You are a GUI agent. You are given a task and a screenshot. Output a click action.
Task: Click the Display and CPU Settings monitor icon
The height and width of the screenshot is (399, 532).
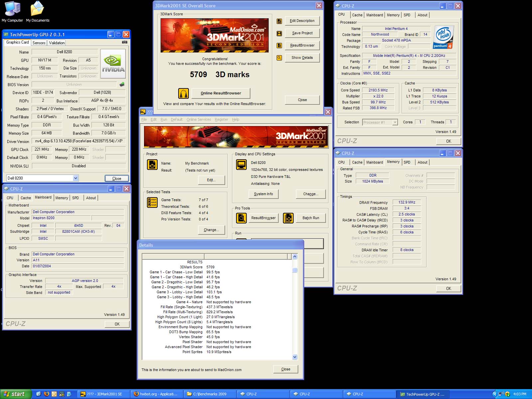click(241, 165)
